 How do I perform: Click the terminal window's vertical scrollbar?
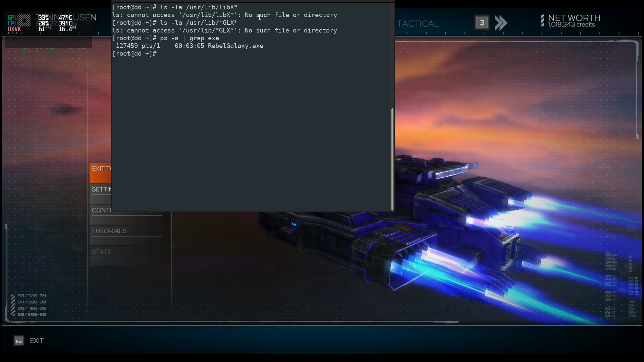(x=392, y=159)
